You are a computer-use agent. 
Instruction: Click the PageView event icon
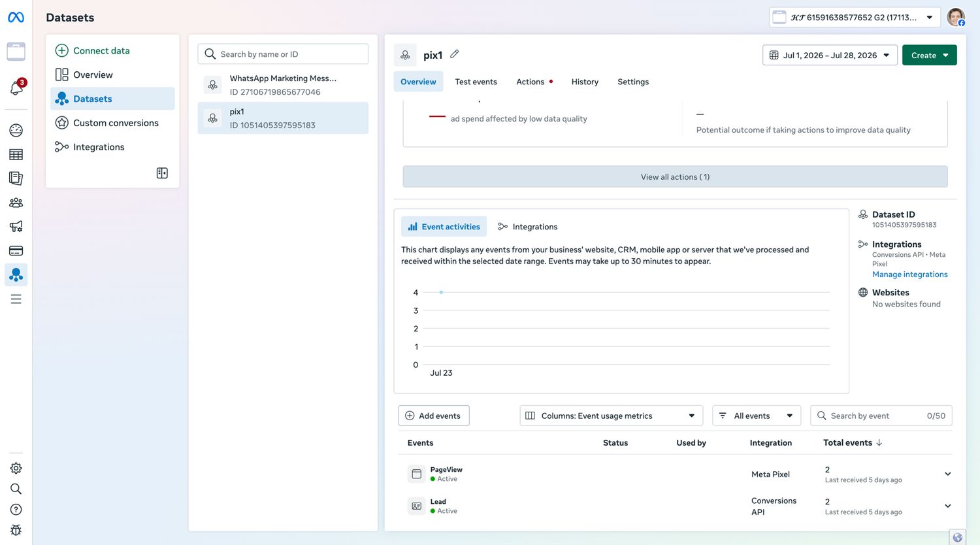coord(416,474)
